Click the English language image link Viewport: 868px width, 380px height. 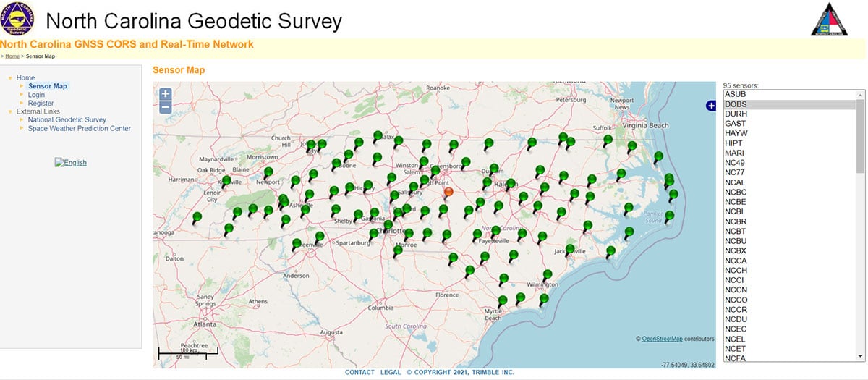pos(71,163)
